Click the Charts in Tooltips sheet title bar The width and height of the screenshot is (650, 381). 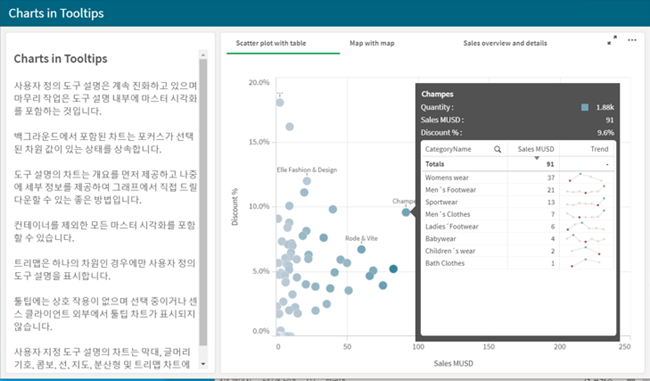(x=325, y=13)
